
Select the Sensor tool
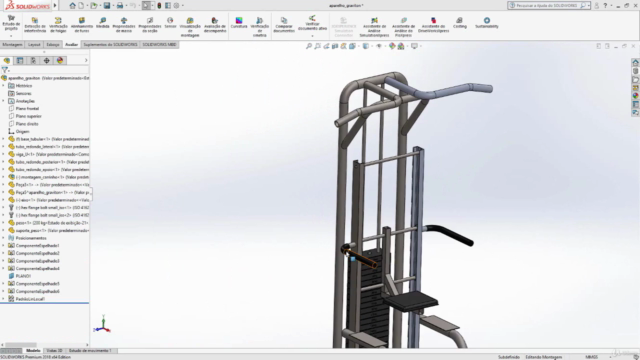click(170, 23)
